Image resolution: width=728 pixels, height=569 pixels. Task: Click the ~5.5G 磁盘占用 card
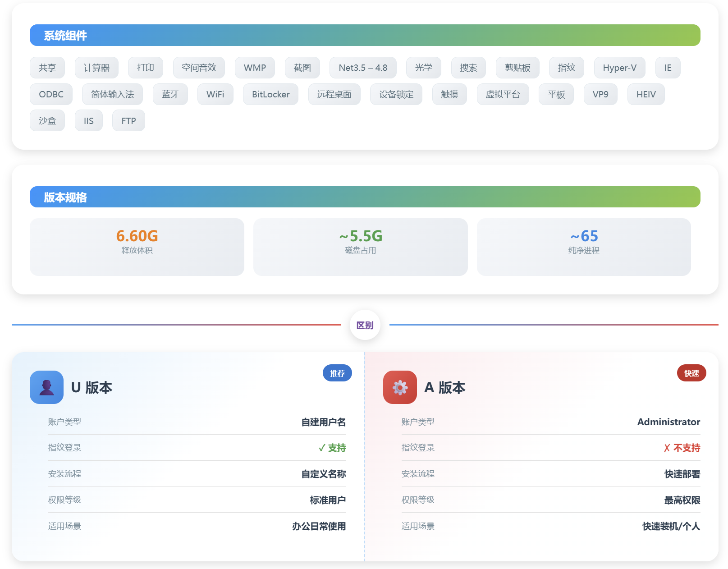pyautogui.click(x=361, y=247)
